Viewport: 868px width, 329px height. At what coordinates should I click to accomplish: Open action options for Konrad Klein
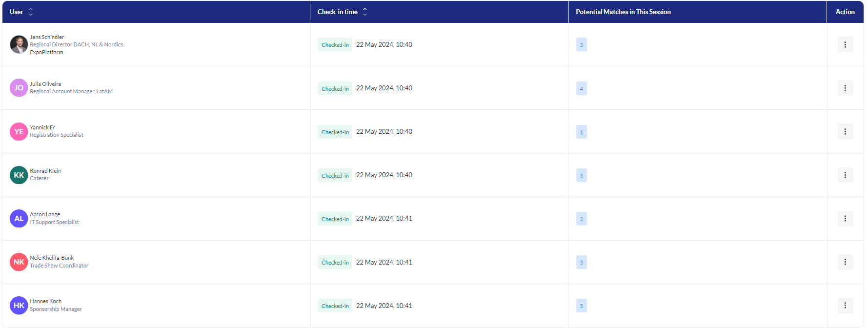click(845, 175)
